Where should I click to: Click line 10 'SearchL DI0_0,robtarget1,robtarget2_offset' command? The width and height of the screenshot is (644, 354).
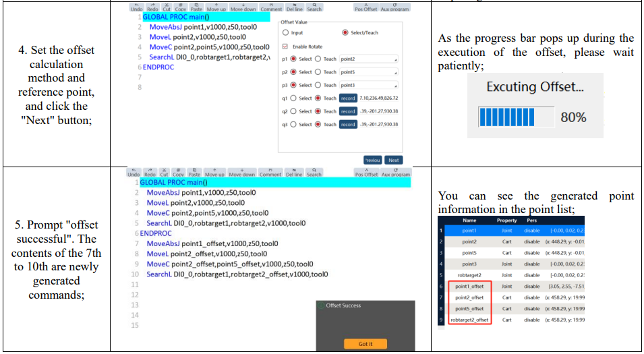[237, 274]
